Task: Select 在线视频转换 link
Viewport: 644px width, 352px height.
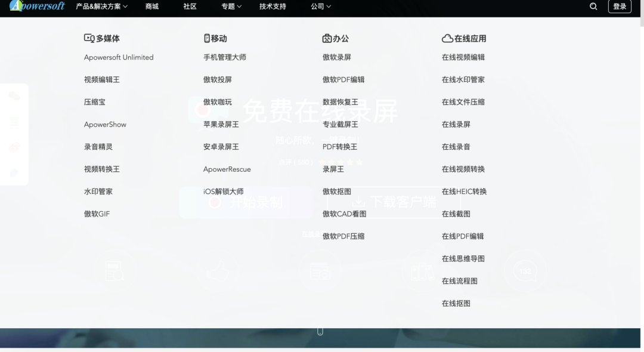Action: point(463,169)
